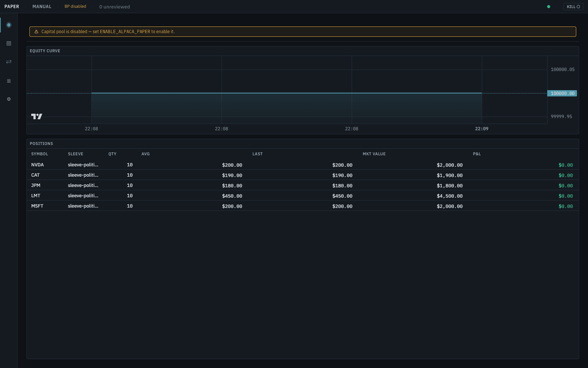Select the NVDA position row
Image resolution: width=588 pixels, height=368 pixels.
coord(303,165)
